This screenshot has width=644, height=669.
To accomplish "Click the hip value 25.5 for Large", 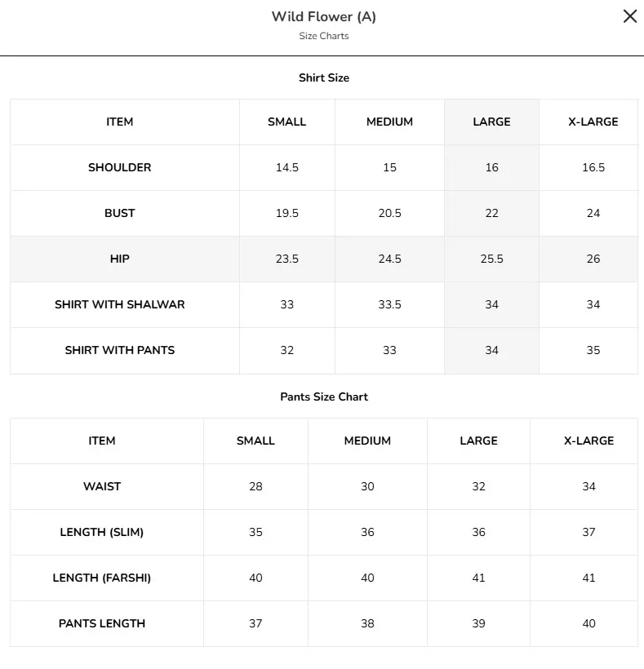I will pos(491,259).
